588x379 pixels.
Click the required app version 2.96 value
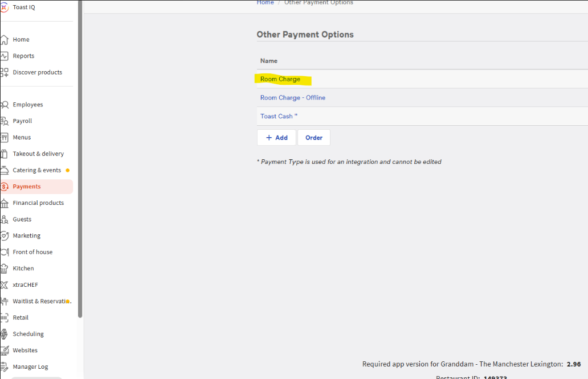tap(574, 364)
